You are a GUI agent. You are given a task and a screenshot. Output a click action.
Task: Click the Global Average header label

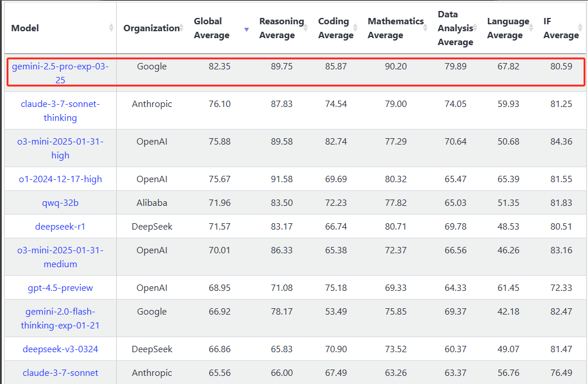click(212, 28)
